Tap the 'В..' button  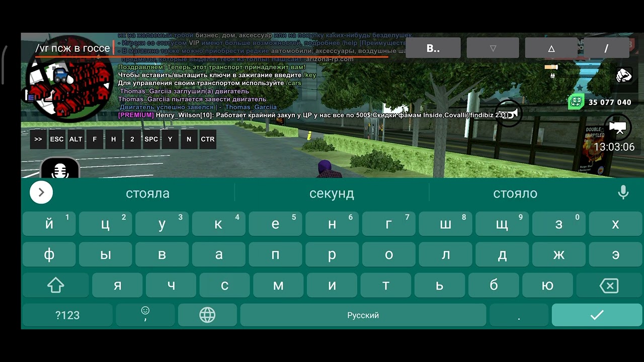click(433, 48)
